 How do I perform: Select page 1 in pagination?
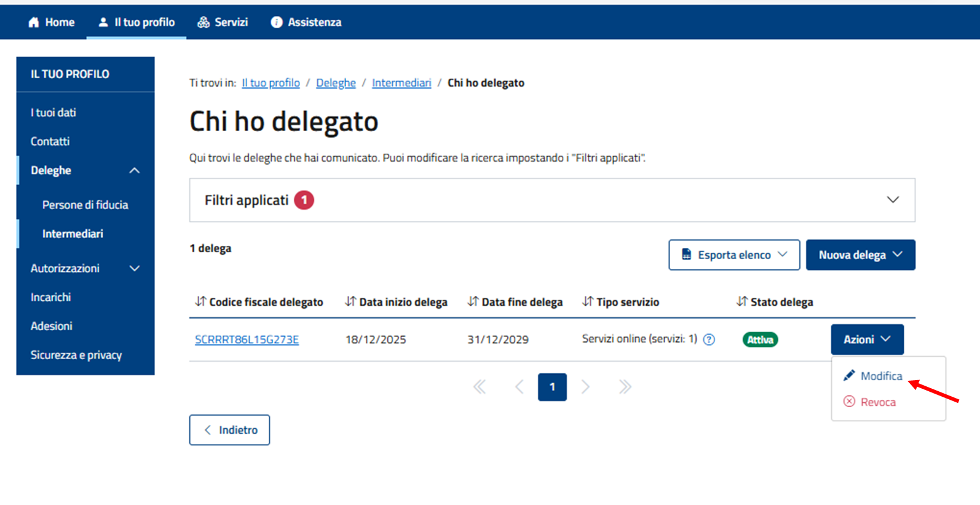(x=552, y=387)
